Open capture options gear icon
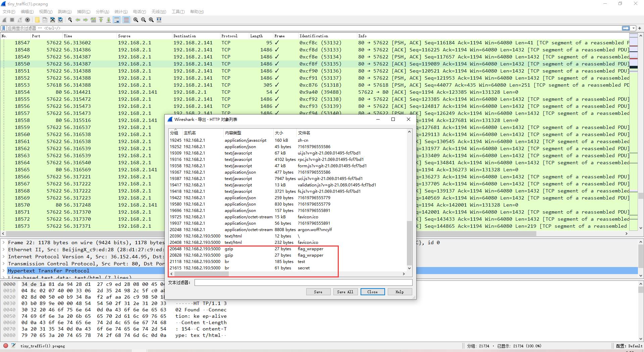This screenshot has height=352, width=644. click(x=28, y=20)
